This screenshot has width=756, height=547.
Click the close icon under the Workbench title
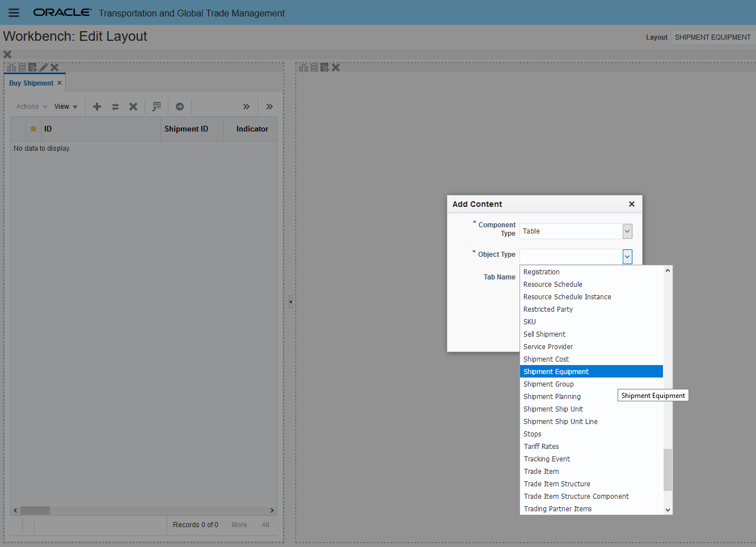[7, 54]
